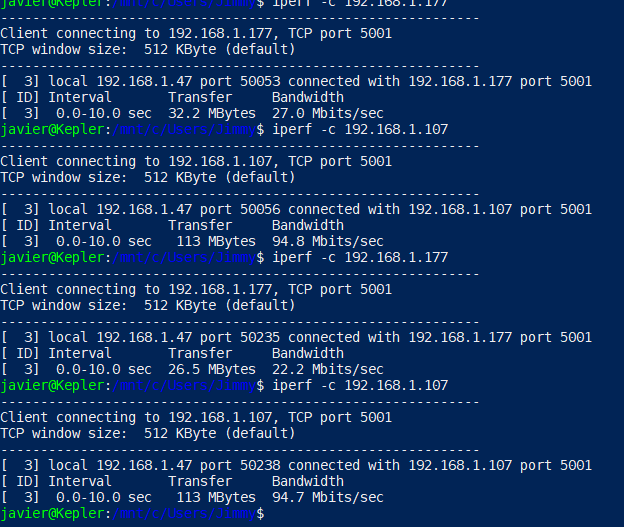Click the bottommost 'Bandwidth' column header
The image size is (624, 527).
[x=307, y=482]
